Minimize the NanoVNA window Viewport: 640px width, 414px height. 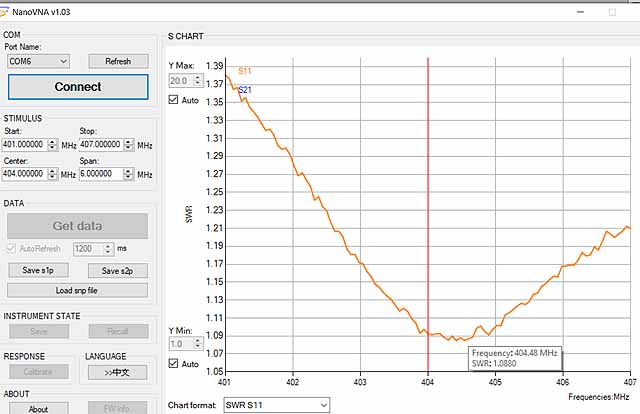pos(580,12)
